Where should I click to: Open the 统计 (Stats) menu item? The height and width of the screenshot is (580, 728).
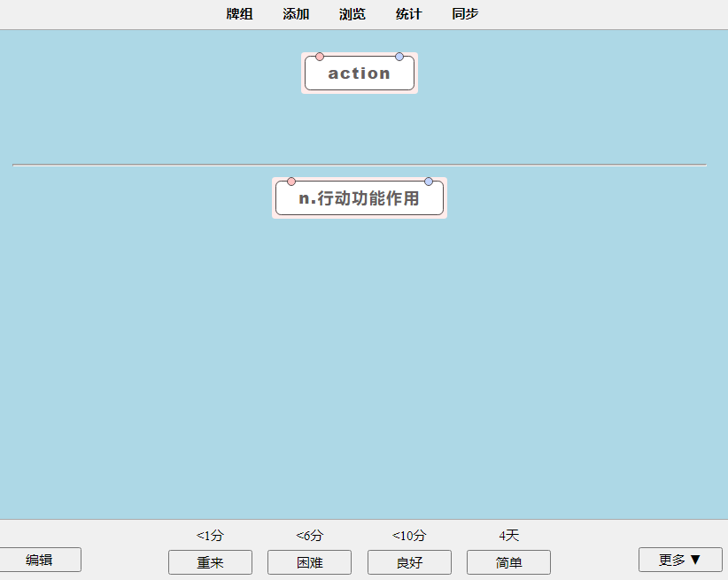tap(408, 14)
